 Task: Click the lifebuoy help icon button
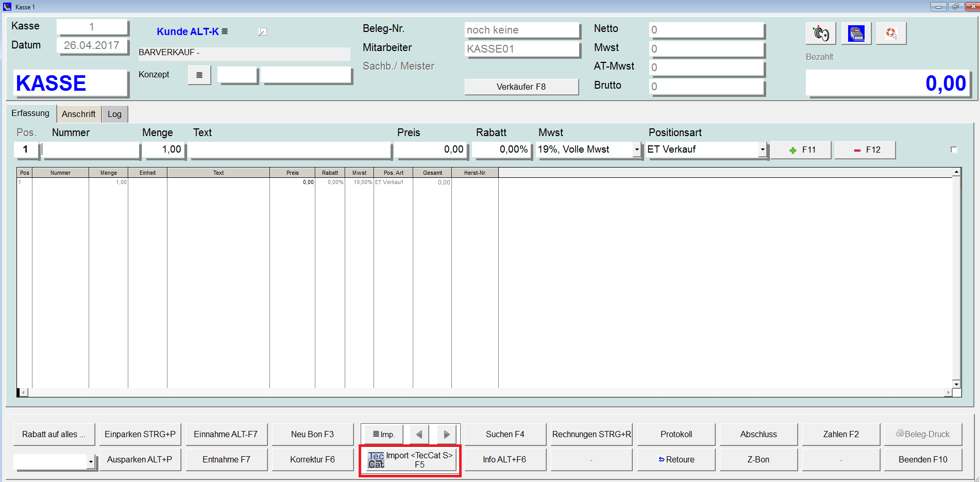tap(891, 34)
